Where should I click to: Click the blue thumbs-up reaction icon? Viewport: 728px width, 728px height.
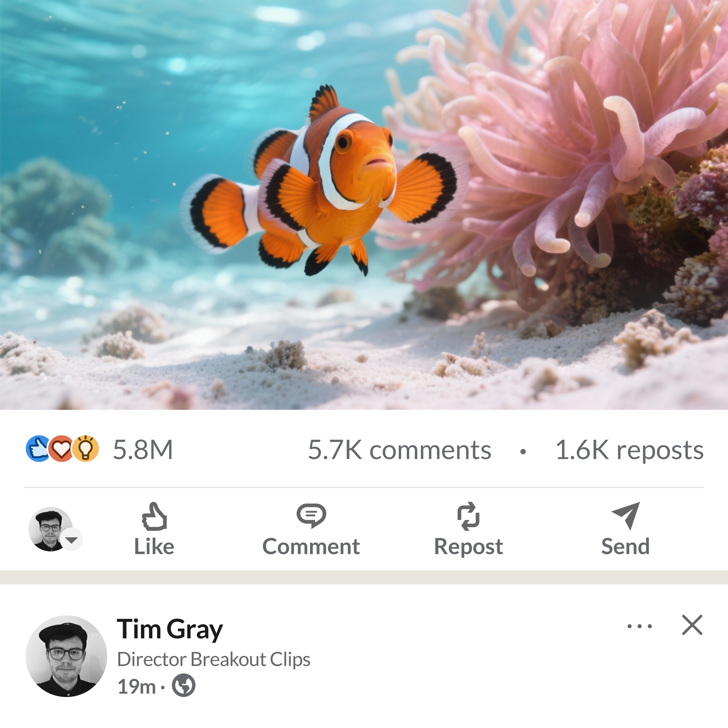38,449
